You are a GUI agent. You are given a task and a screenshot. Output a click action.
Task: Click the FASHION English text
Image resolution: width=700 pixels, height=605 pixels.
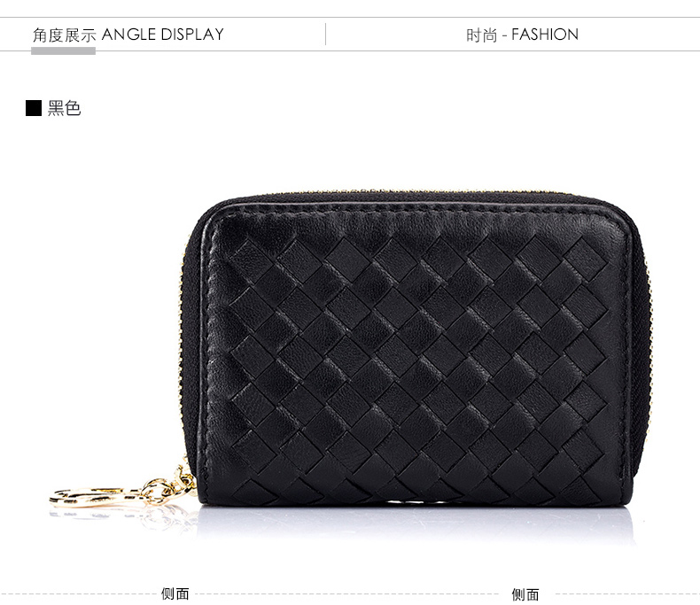pos(545,35)
